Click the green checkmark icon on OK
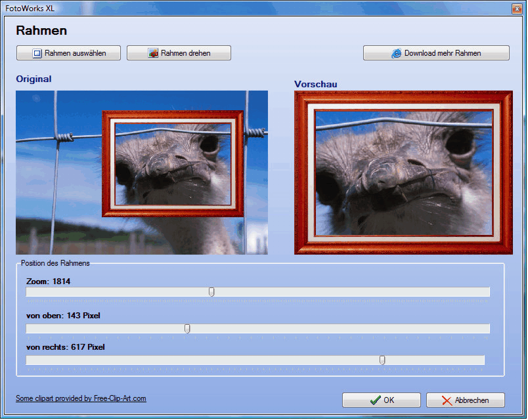 (x=375, y=400)
